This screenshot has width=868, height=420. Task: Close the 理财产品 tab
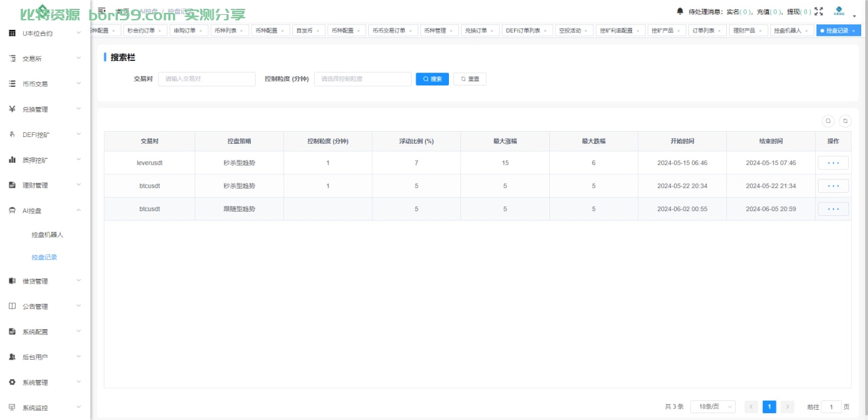(x=760, y=31)
